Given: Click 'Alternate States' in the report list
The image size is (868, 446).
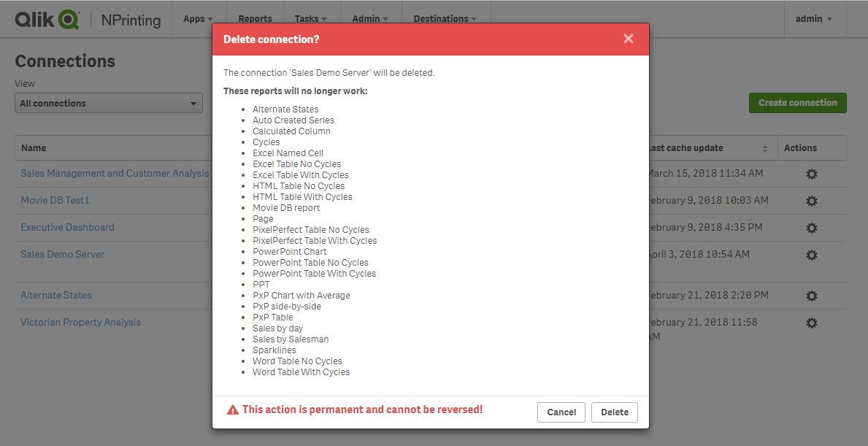Looking at the screenshot, I should (285, 109).
